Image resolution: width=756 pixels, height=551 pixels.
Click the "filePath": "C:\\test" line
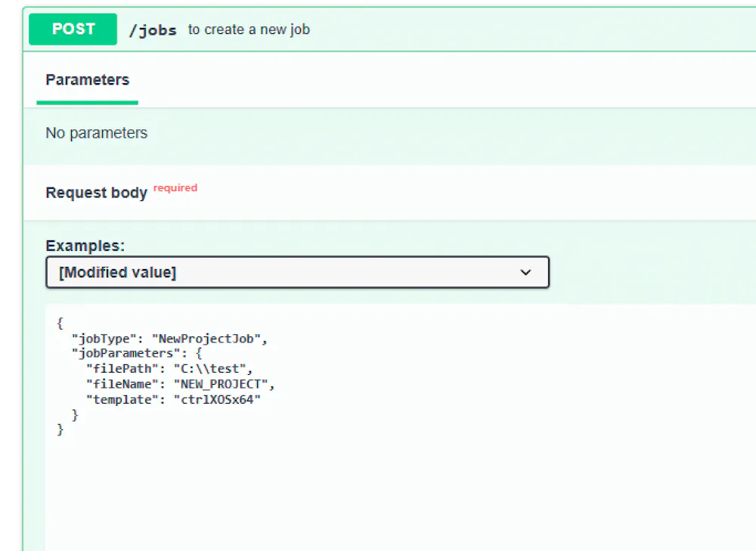click(169, 369)
